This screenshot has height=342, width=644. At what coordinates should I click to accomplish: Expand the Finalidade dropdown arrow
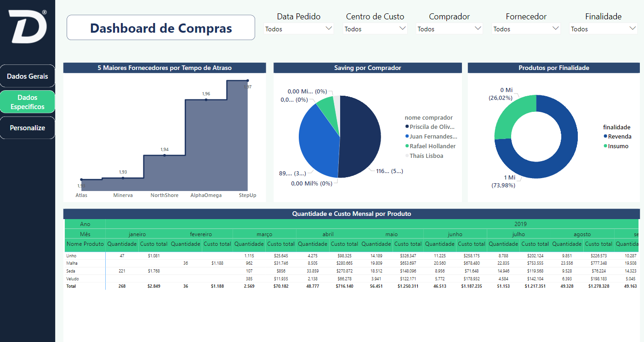633,29
